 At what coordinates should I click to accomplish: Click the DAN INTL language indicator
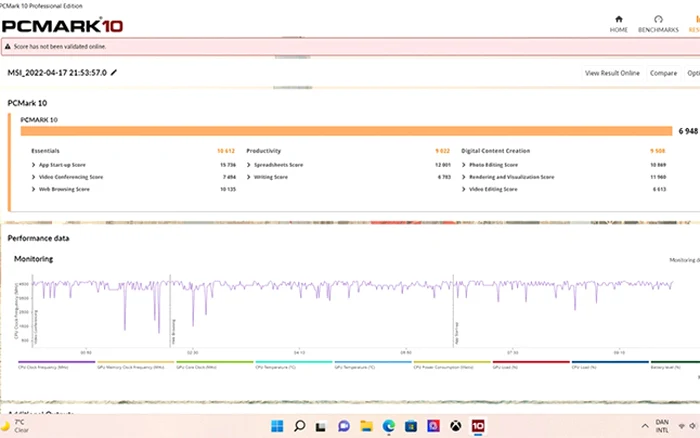pyautogui.click(x=662, y=426)
